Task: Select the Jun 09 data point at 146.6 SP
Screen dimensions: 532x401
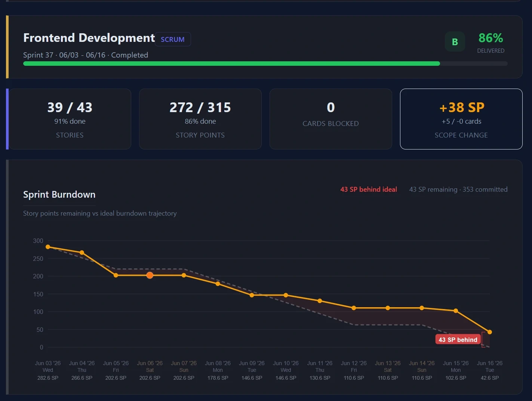Action: (x=252, y=295)
